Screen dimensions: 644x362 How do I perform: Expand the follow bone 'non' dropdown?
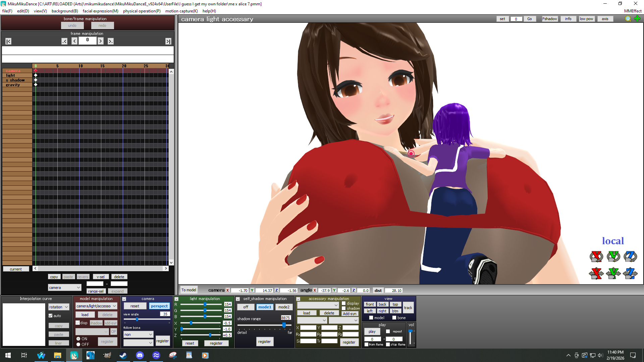point(138,335)
